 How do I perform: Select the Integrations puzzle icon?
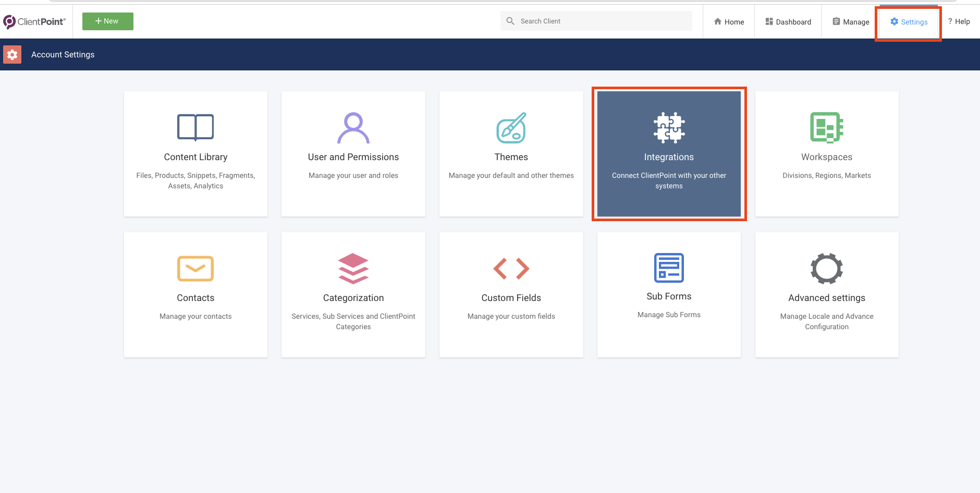point(669,127)
